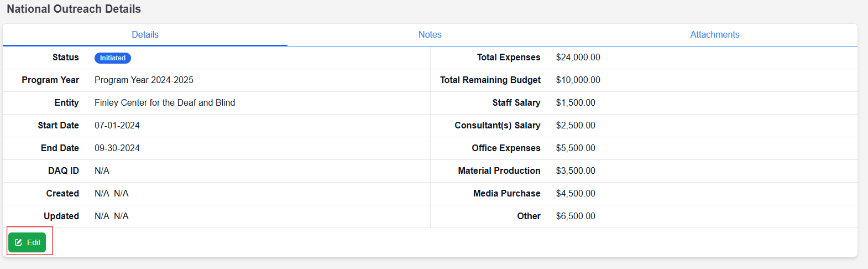This screenshot has width=868, height=269.
Task: Open the Notes tab
Action: 430,34
